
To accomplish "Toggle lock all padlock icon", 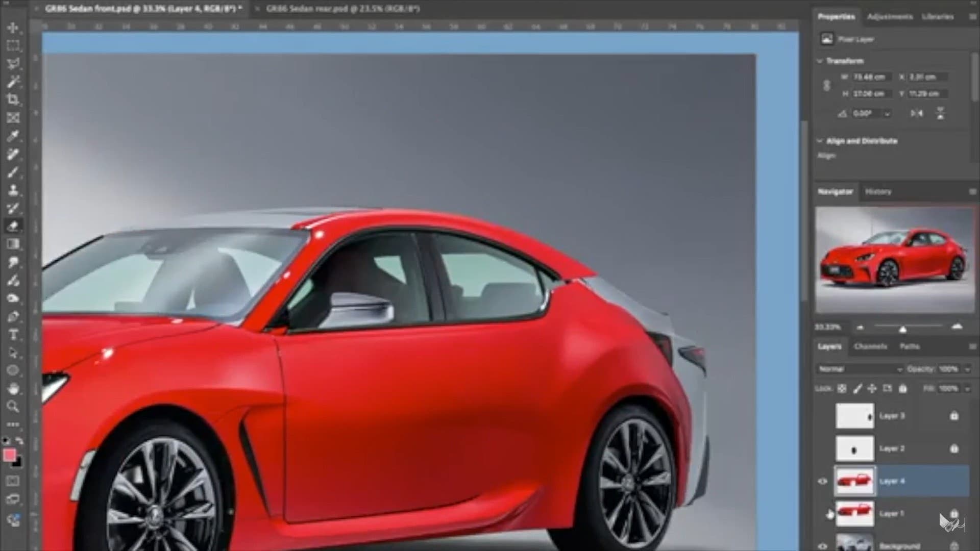I will 903,389.
